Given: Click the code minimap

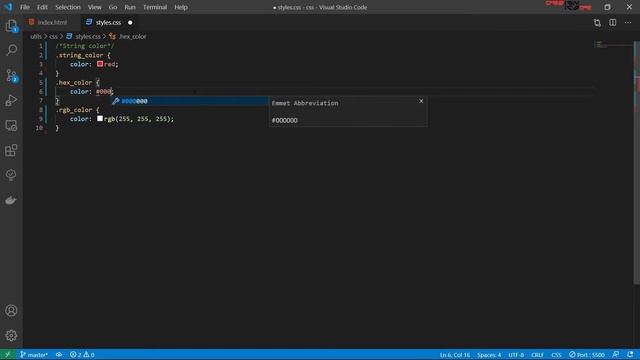Looking at the screenshot, I should tap(612, 45).
